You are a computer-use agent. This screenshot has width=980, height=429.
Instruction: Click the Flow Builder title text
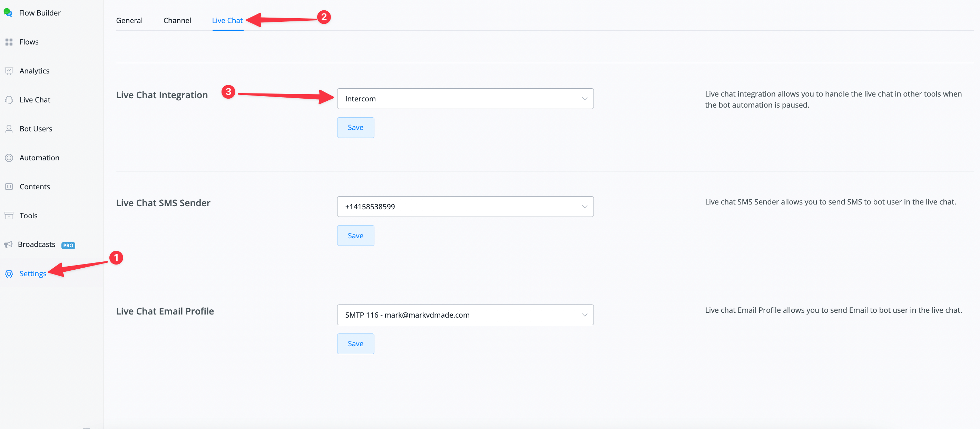point(40,13)
